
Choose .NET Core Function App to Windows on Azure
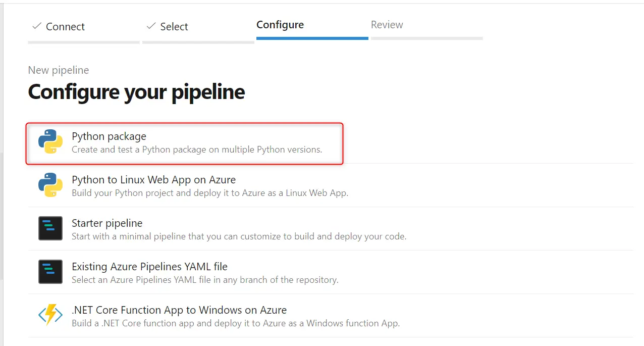click(179, 310)
